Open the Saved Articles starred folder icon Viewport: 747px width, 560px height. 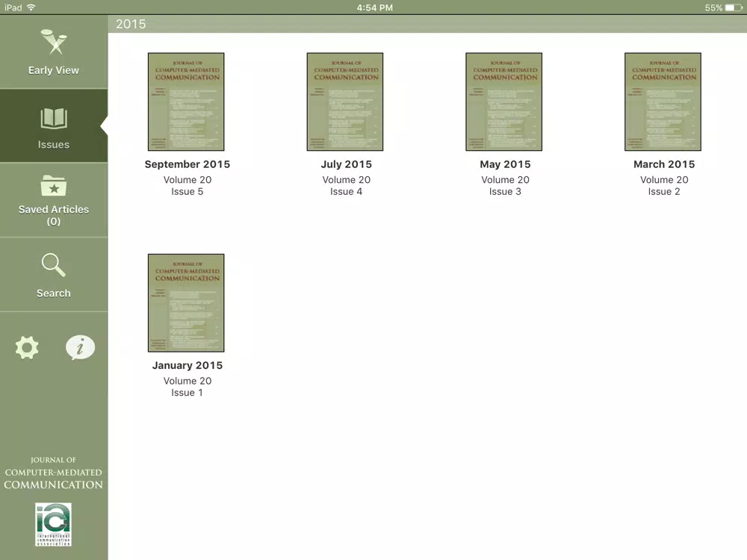[54, 186]
